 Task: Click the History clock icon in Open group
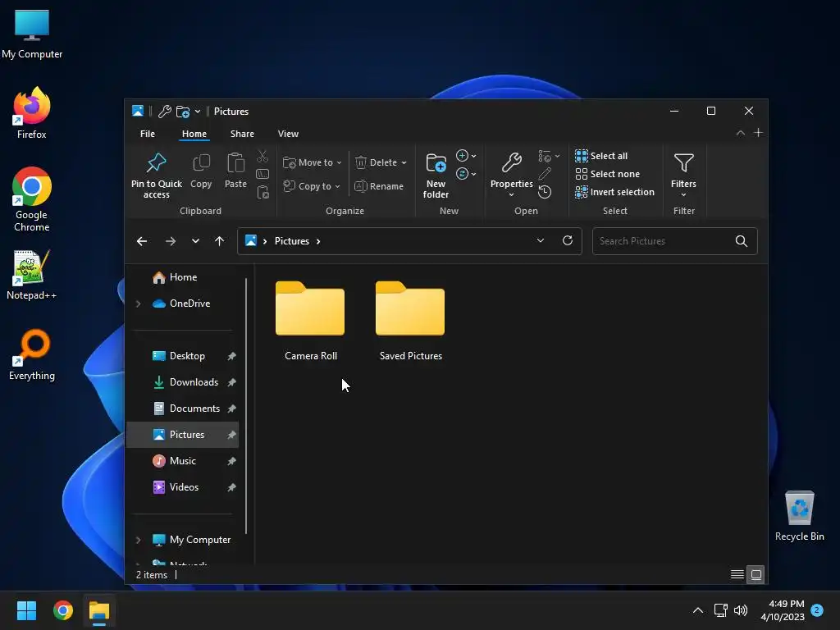545,192
